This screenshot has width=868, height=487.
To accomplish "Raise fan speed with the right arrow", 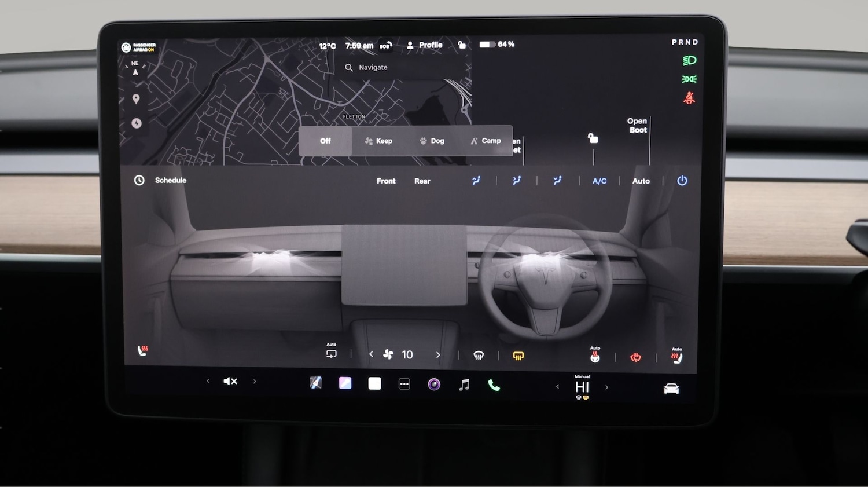I will 438,354.
